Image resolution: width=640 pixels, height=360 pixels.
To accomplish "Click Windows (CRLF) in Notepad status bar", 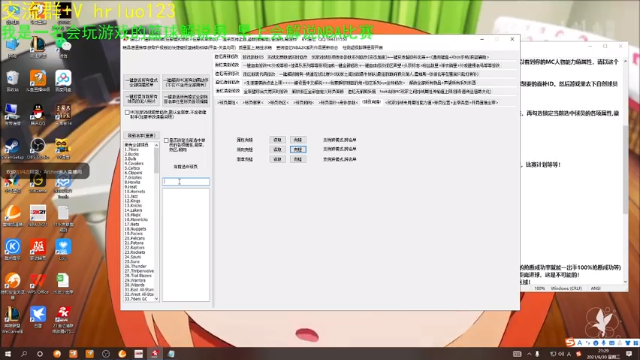I will (566, 288).
